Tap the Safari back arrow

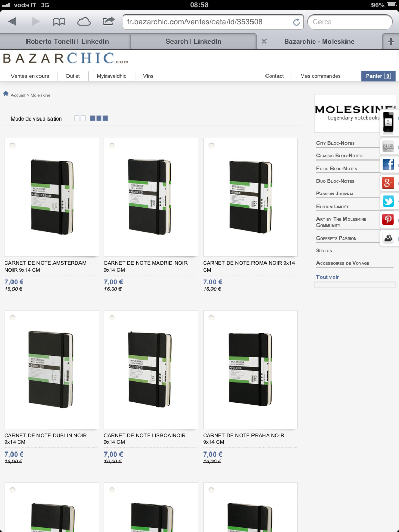[12, 22]
